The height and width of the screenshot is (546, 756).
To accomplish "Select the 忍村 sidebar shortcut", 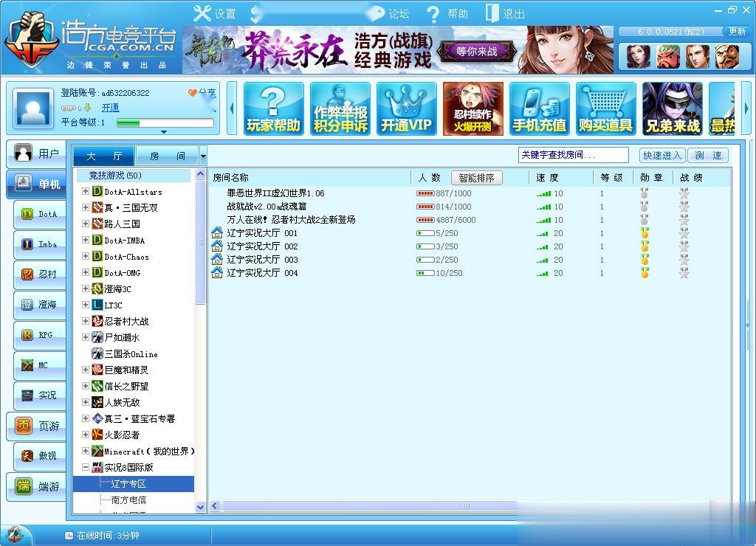I will pos(40,274).
